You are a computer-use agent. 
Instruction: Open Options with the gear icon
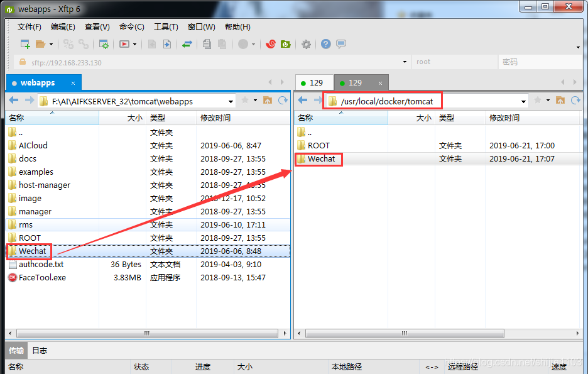[x=306, y=44]
